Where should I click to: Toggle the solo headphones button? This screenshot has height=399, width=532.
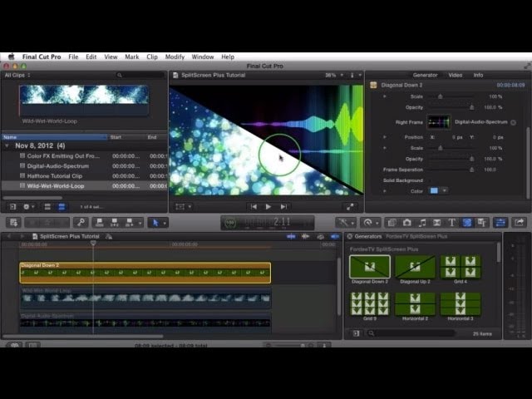tap(320, 236)
